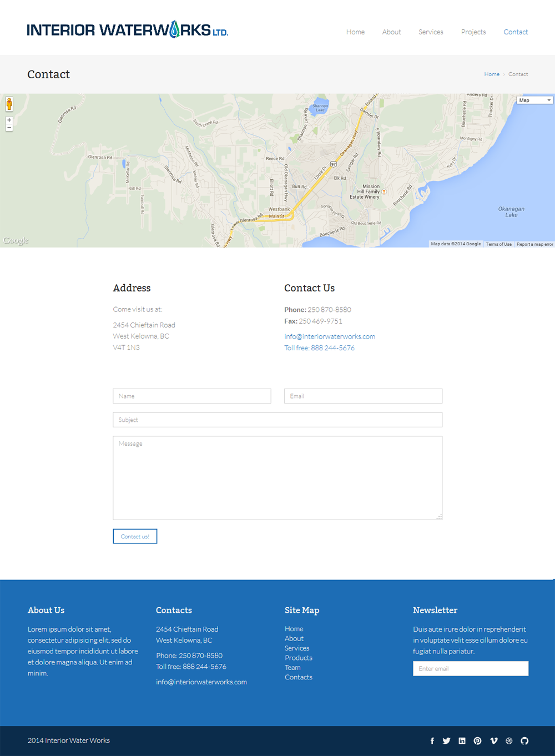Open Products link in Site Map
Screen dimensions: 555x756
pyautogui.click(x=299, y=658)
